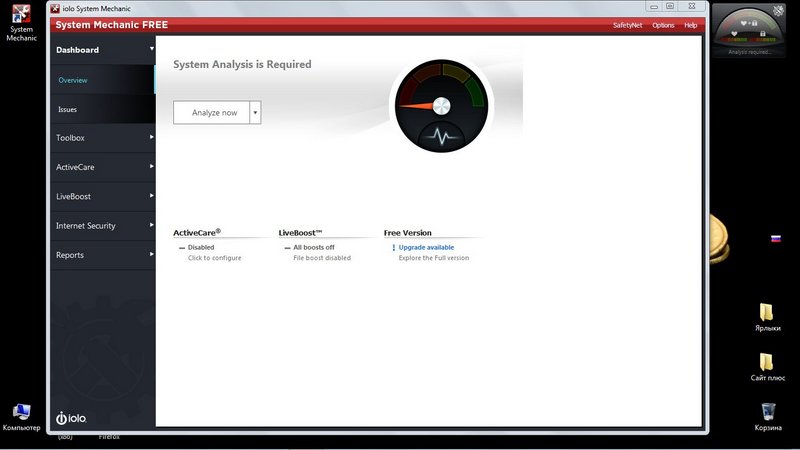Expand the Reports section

coord(103,255)
